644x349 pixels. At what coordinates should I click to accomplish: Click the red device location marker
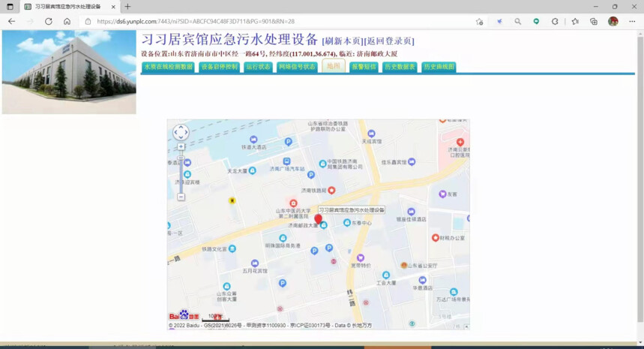pos(319,219)
